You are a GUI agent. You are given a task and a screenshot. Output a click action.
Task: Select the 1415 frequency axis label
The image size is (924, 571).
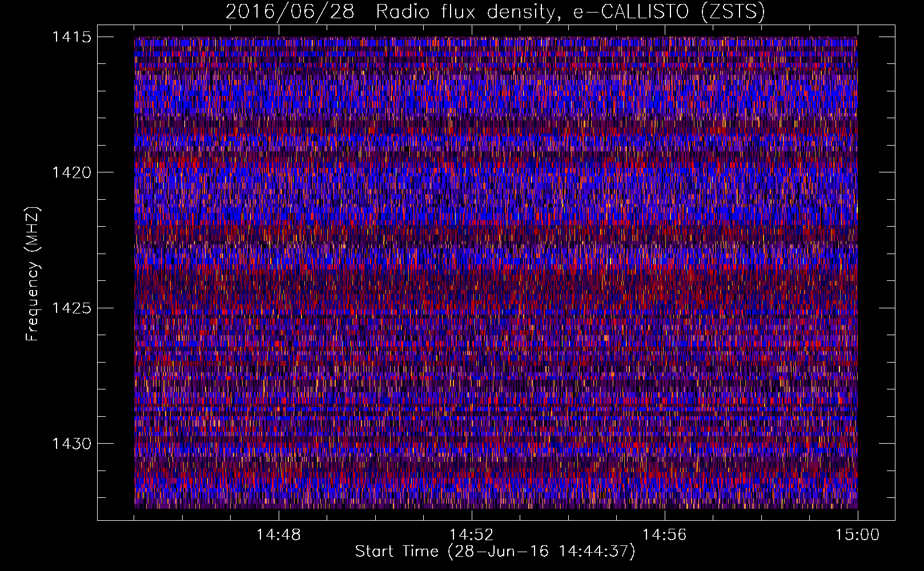(x=71, y=37)
